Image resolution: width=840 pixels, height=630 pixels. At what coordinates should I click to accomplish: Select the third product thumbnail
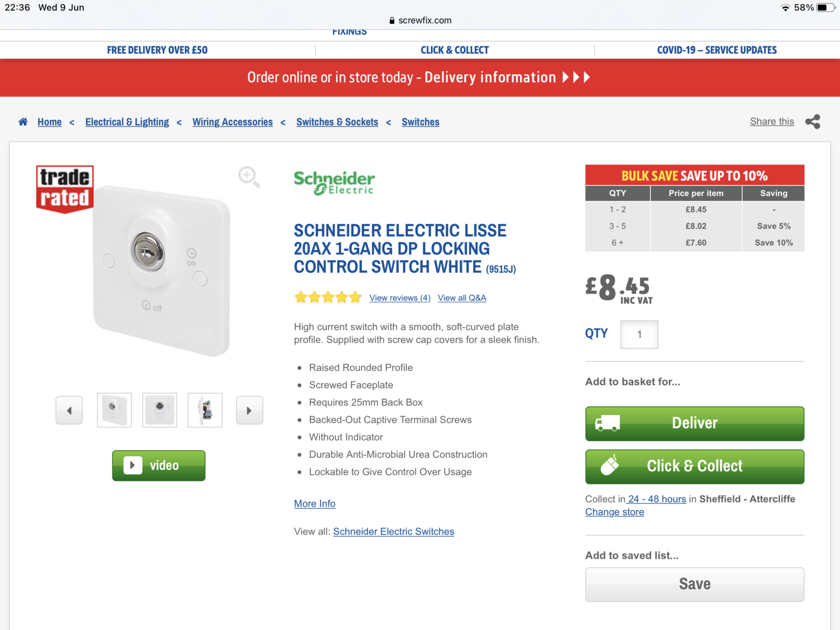[x=205, y=410]
